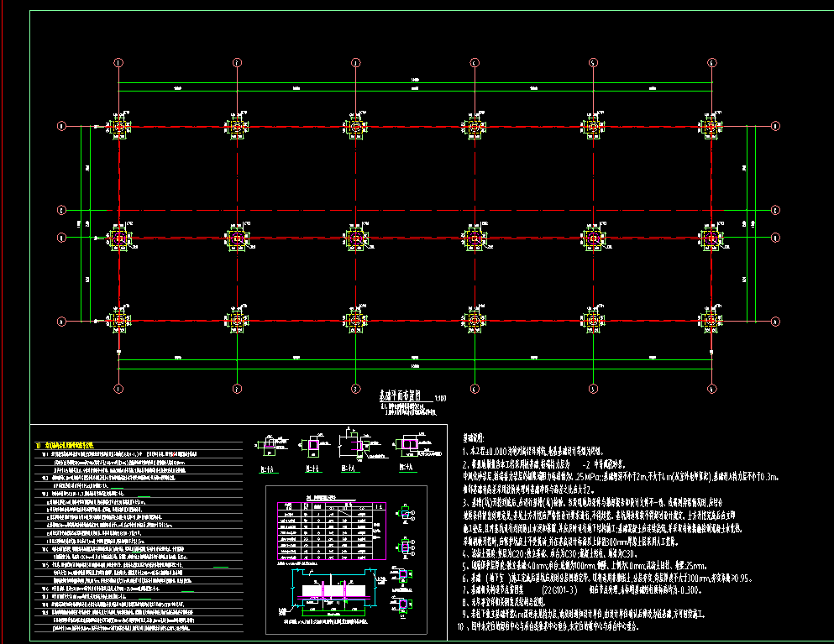Pick the top-left corner column footing
This screenshot has height=644, width=834.
(118, 127)
